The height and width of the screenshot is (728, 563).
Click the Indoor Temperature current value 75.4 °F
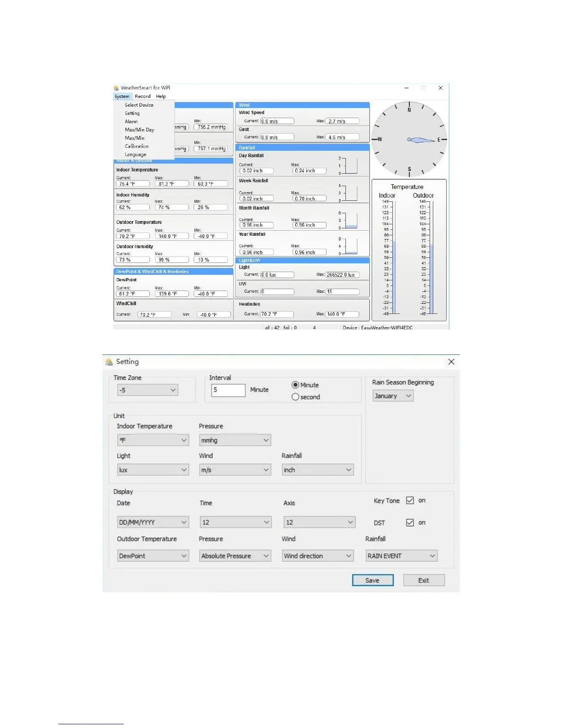[x=133, y=184]
